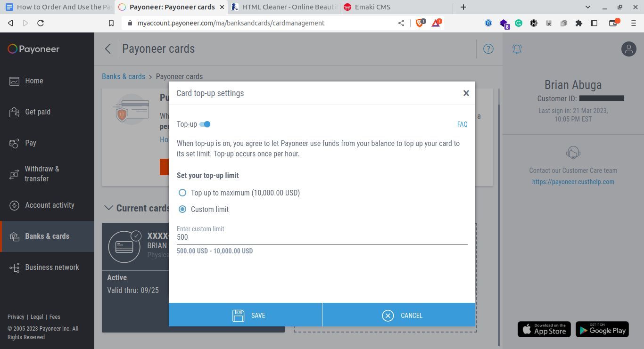This screenshot has height=349, width=644.
Task: Collapse the Current cards section
Action: pyautogui.click(x=109, y=208)
